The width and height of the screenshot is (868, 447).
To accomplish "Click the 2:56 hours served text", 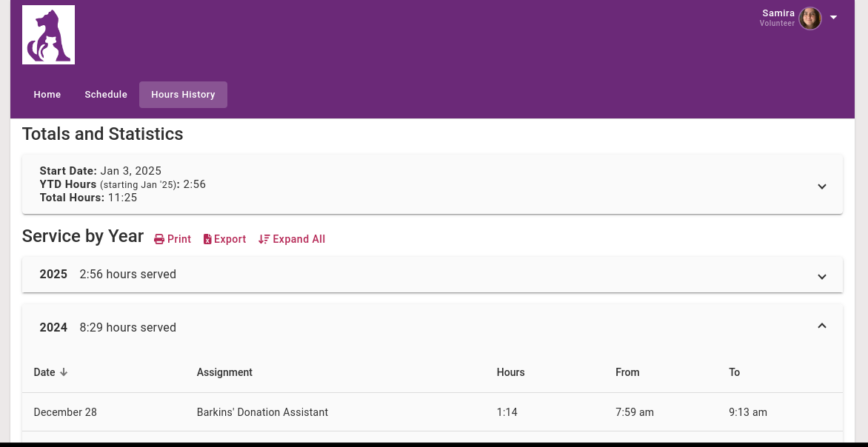I will [128, 275].
